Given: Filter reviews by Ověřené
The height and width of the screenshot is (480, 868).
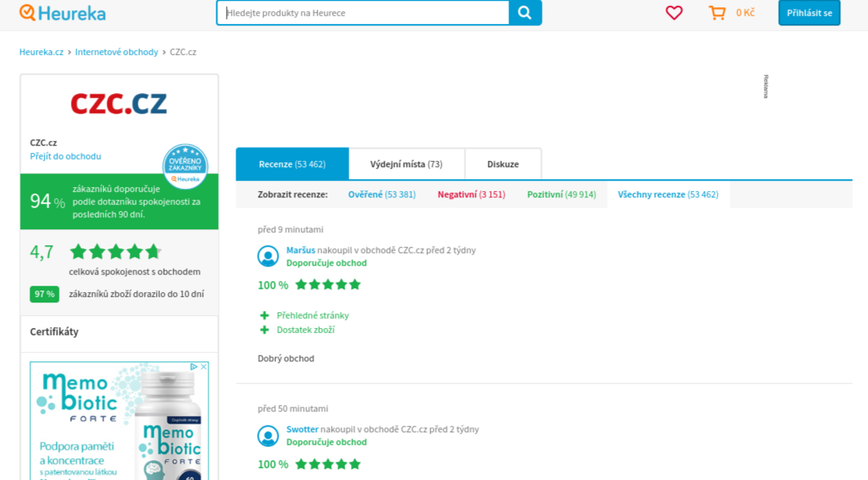Looking at the screenshot, I should (382, 194).
